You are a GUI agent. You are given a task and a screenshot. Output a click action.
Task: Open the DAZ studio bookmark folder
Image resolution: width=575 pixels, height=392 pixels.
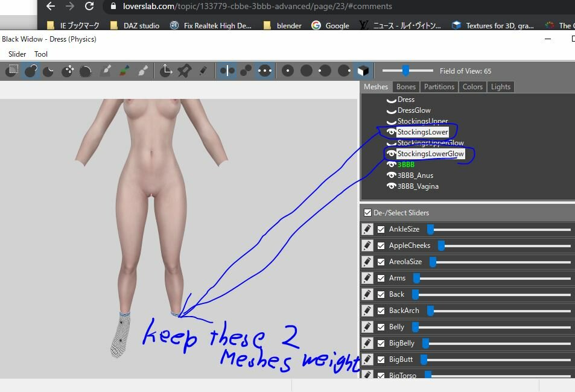click(x=135, y=25)
